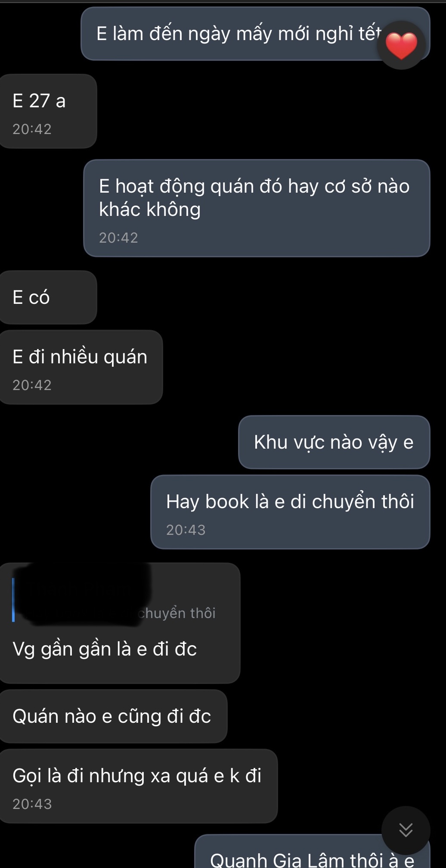The height and width of the screenshot is (868, 446).
Task: Tap the 20:42 timestamp under "khác không"
Action: [119, 238]
